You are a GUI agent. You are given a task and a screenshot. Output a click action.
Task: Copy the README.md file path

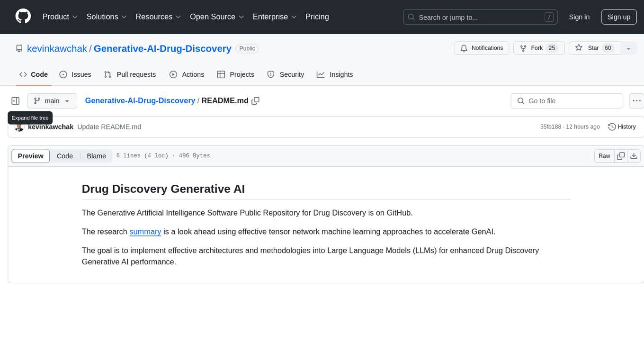click(x=256, y=101)
